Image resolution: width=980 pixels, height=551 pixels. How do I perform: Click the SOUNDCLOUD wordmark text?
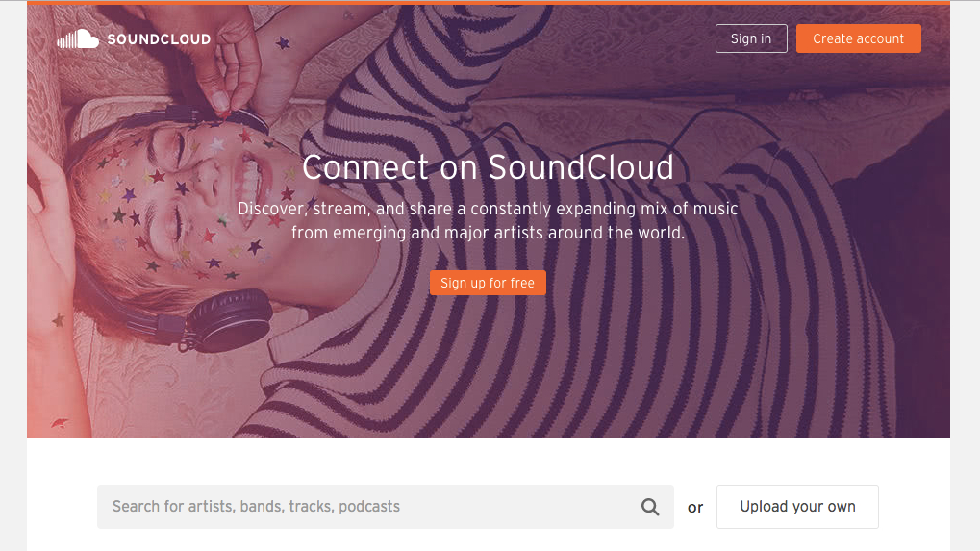coord(159,39)
